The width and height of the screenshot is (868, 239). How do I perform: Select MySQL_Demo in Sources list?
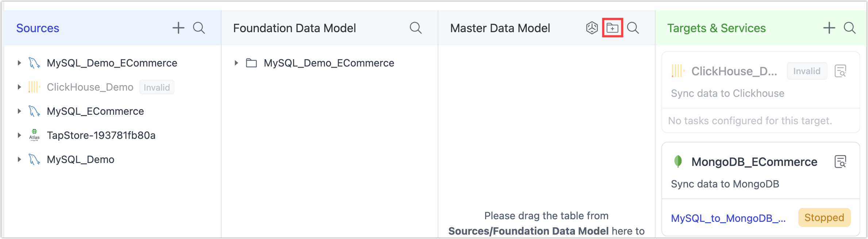(81, 159)
